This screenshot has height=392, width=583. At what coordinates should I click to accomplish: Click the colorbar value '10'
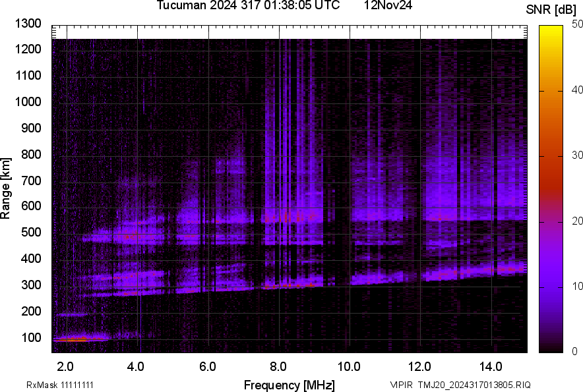pos(577,286)
